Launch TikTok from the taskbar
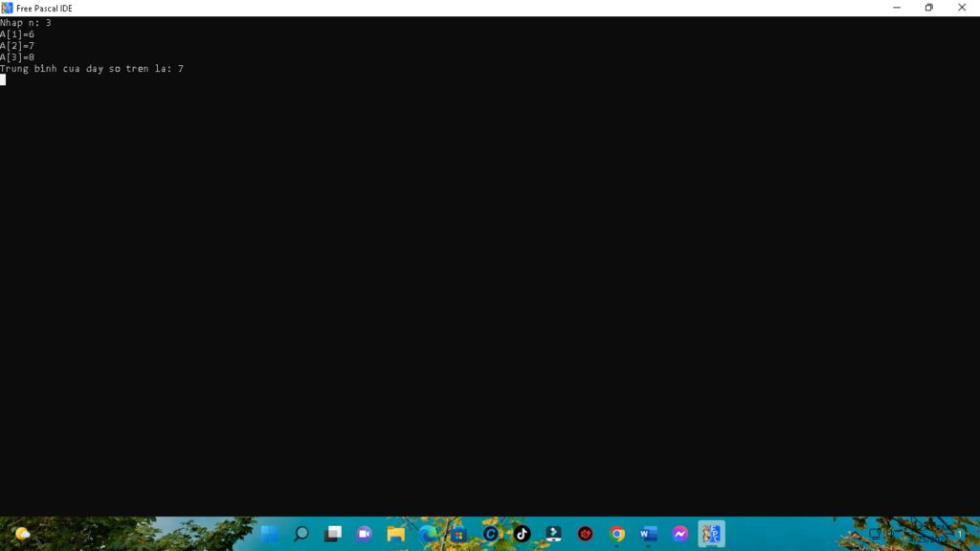This screenshot has width=980, height=551. [522, 534]
